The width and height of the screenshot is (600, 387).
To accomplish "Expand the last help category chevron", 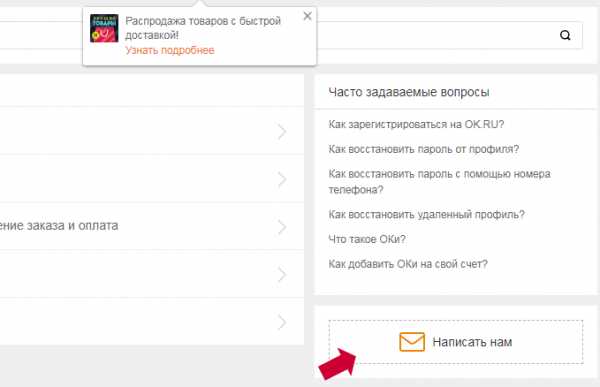I will pyautogui.click(x=282, y=322).
